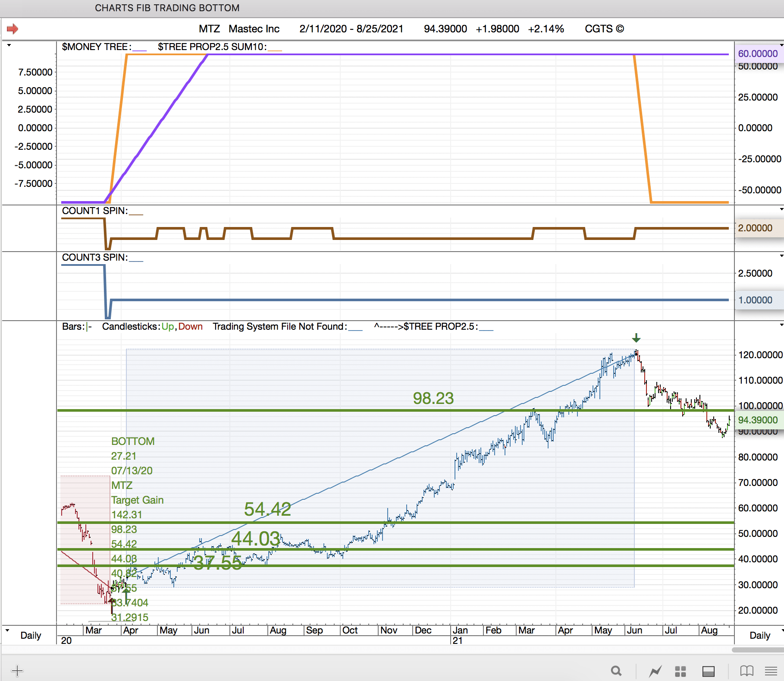This screenshot has width=784, height=681.
Task: Open the left Daily periodicity dropdown
Action: coord(7,630)
